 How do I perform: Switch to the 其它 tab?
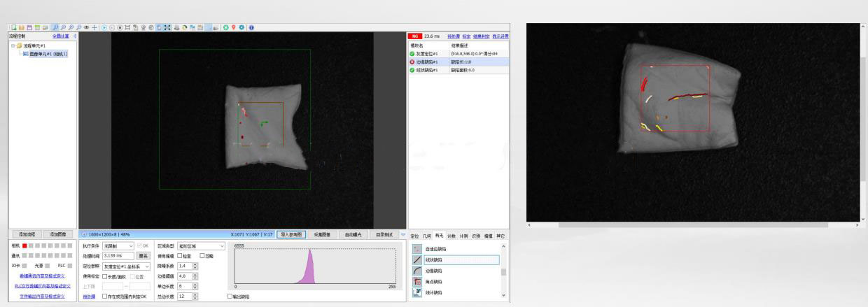pos(500,236)
